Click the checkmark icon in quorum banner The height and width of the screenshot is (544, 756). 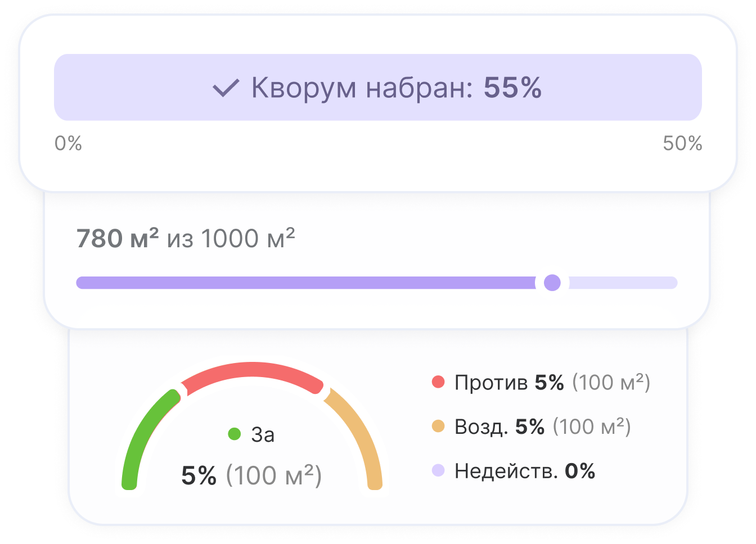click(226, 88)
